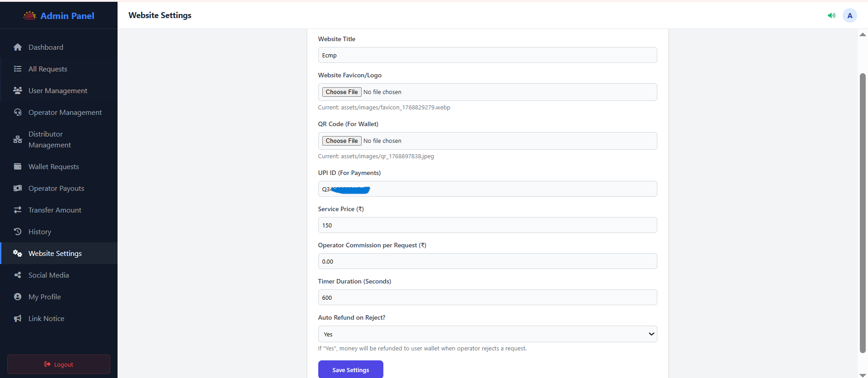Viewport: 868px width, 378px height.
Task: Focus the Website Title input field
Action: tap(487, 56)
